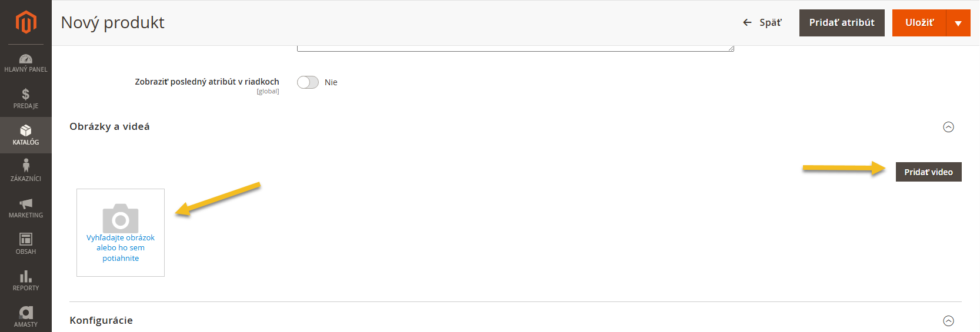Open the Obsah content menu

[x=26, y=244]
